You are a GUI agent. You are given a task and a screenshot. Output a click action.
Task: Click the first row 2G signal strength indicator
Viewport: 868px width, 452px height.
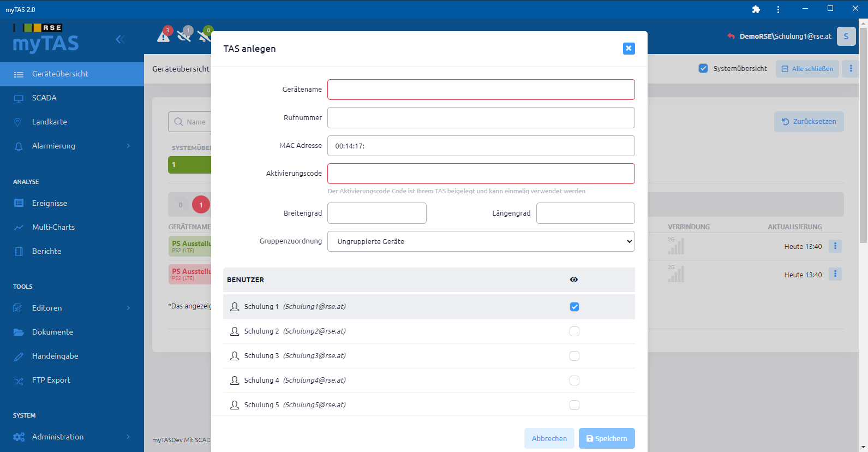(675, 246)
